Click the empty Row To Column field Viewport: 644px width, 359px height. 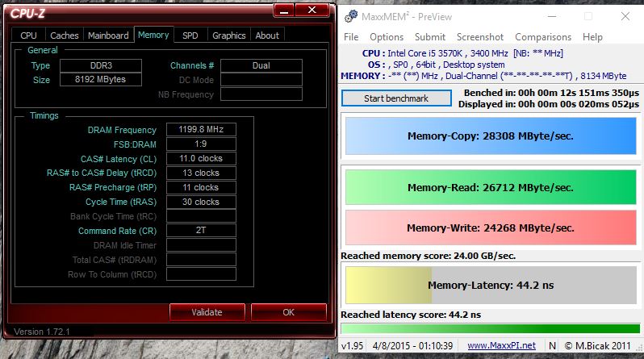201,274
